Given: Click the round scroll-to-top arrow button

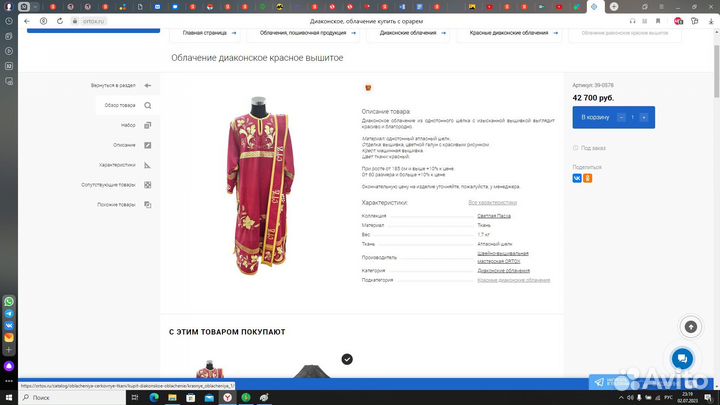Looking at the screenshot, I should [x=691, y=327].
